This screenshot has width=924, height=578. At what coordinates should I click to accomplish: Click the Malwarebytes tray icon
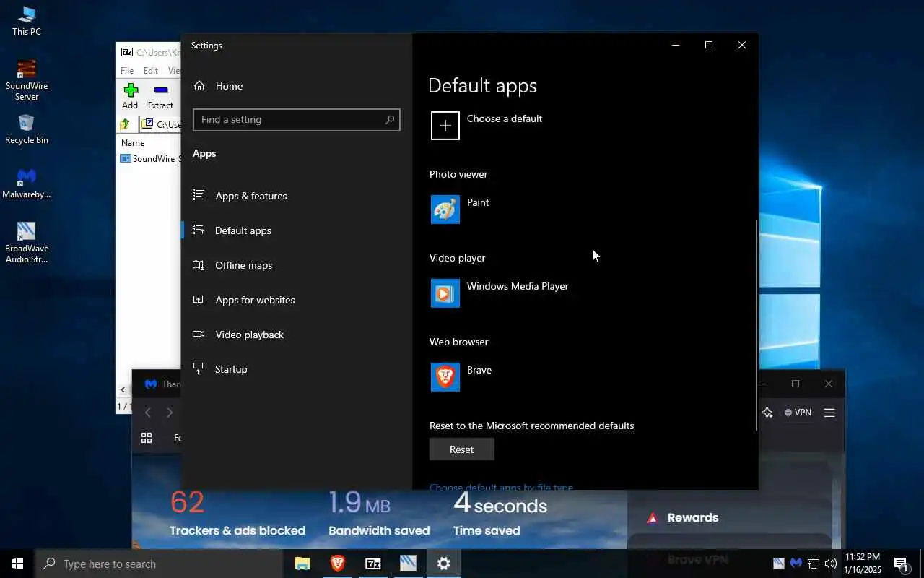796,564
